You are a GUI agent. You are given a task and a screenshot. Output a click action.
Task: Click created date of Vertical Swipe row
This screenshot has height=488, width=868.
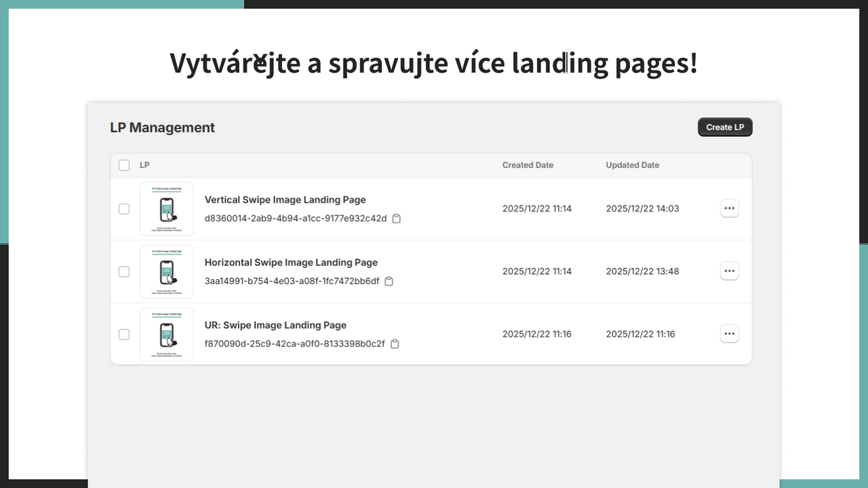(537, 209)
